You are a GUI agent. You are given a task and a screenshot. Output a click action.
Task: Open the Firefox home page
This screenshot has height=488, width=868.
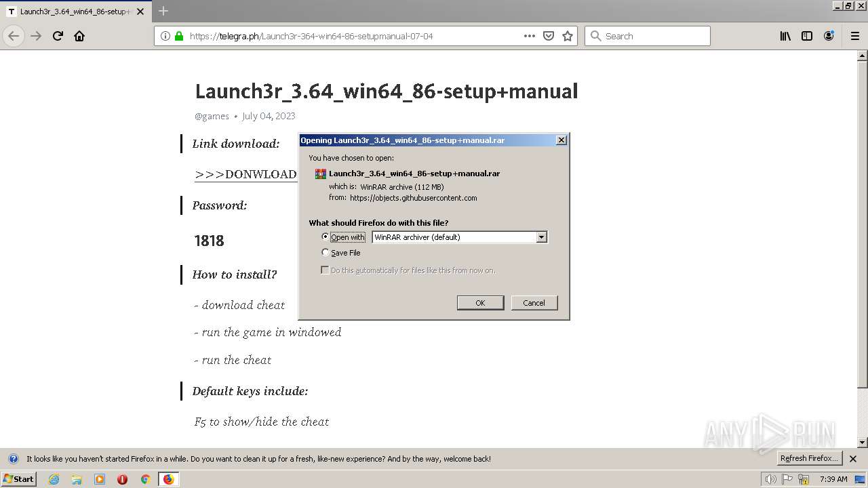click(x=79, y=36)
